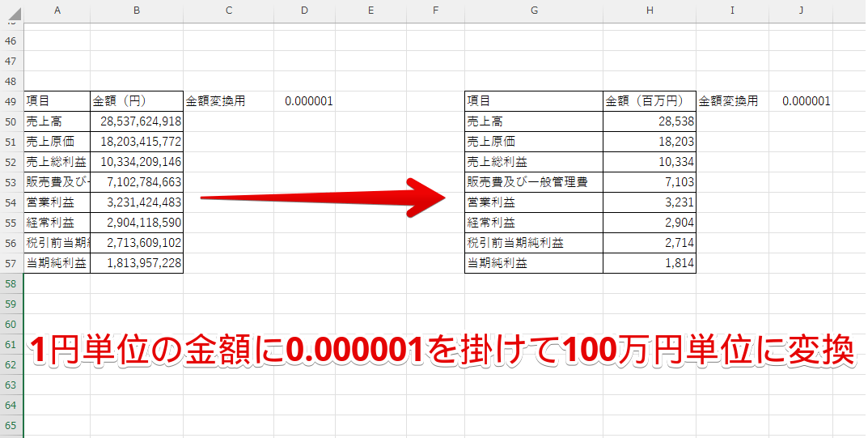Select cell 3,231 in column H

pyautogui.click(x=650, y=202)
